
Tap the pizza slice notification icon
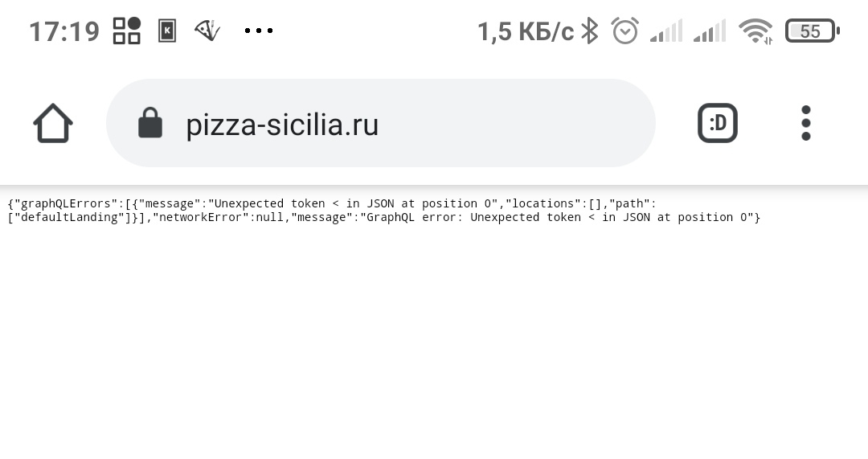(207, 31)
